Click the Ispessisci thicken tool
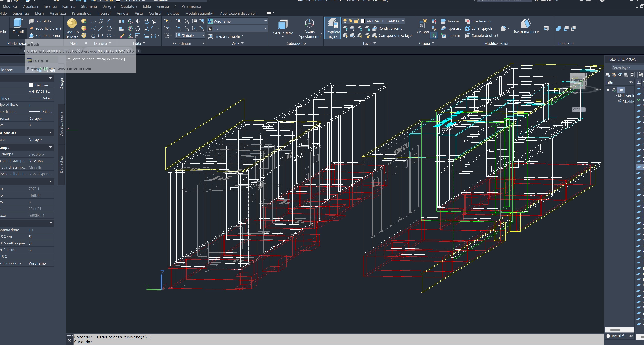 click(451, 28)
